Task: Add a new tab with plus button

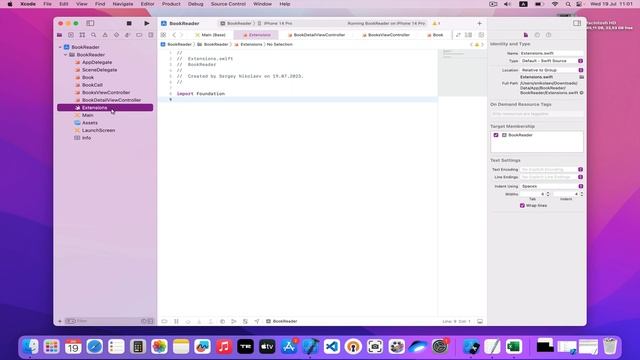Action: click(x=480, y=23)
